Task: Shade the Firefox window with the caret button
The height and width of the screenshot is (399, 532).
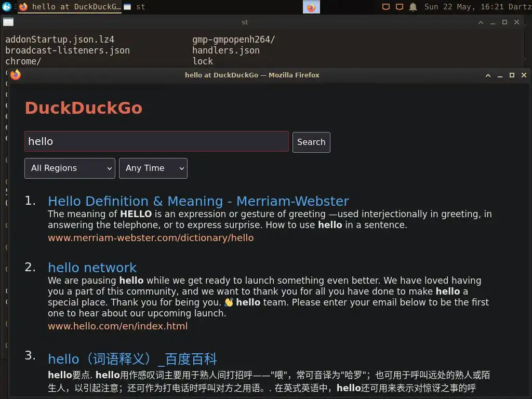Action: click(x=488, y=75)
